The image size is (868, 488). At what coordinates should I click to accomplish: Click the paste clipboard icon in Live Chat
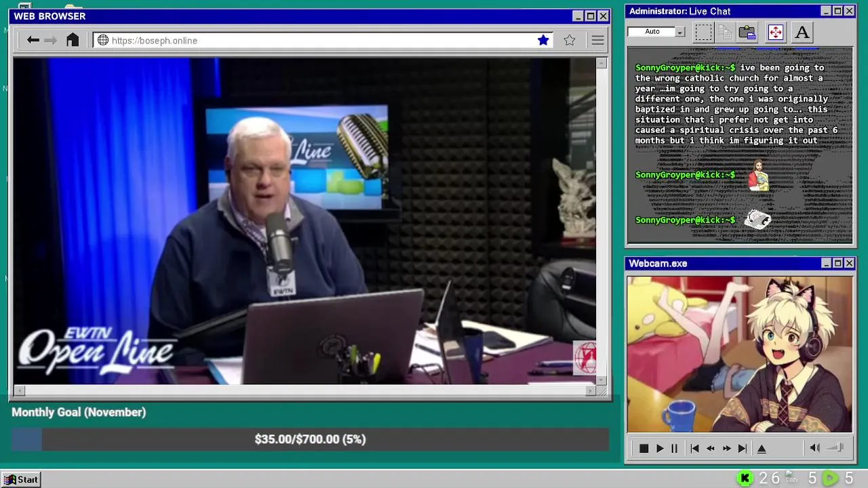[x=747, y=32]
